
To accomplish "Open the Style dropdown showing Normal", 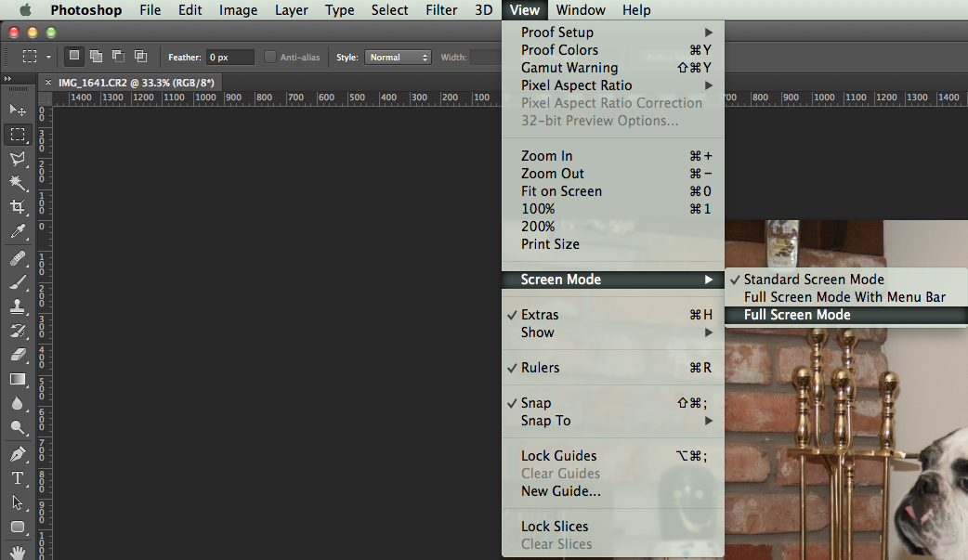I will coord(398,57).
